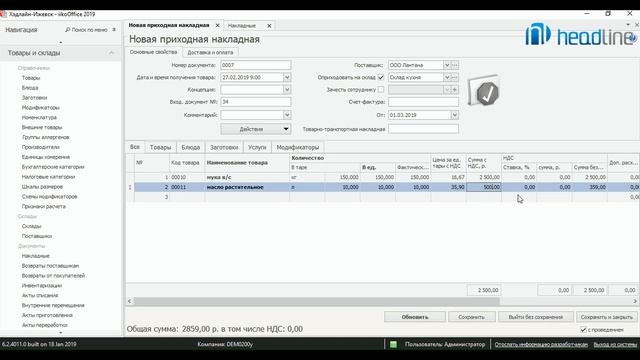This screenshot has width=640, height=360.
Task: Close the Накладные tab
Action: (x=269, y=26)
